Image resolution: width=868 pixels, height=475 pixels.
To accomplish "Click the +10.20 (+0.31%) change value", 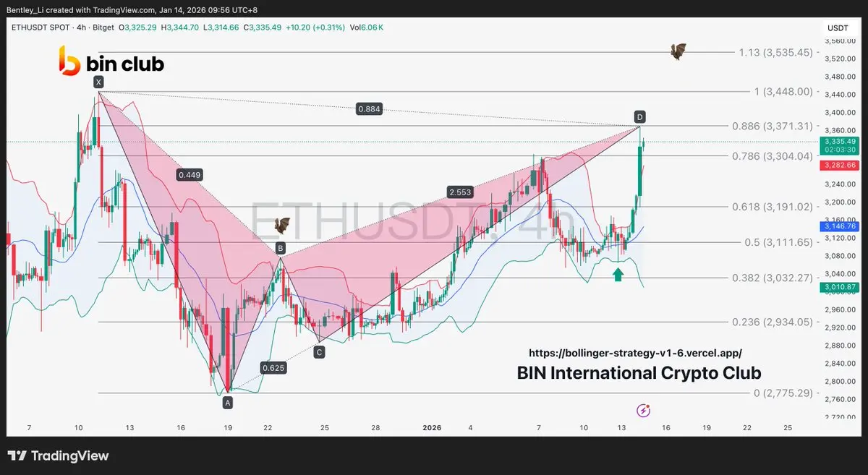I will coord(315,27).
